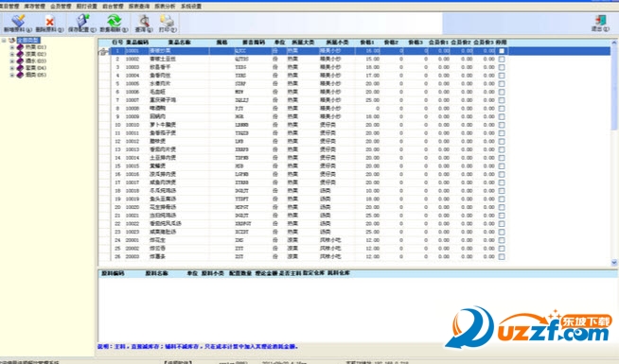
Task: Click dish code cell 10007
Action: point(133,100)
